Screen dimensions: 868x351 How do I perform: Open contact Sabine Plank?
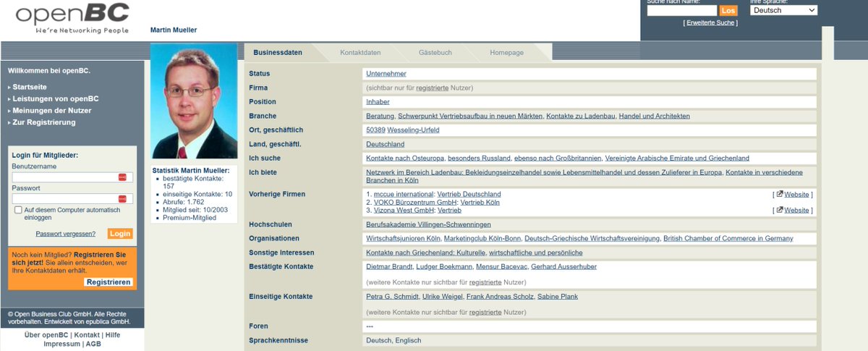pos(558,296)
